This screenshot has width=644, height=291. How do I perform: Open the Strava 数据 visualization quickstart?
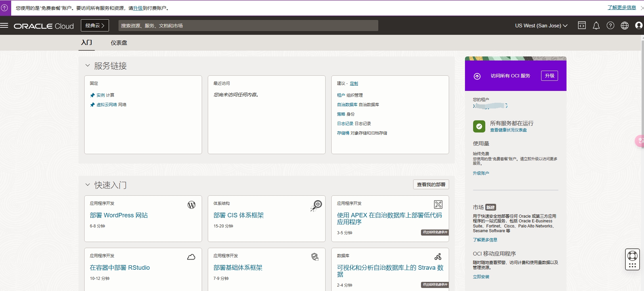390,271
